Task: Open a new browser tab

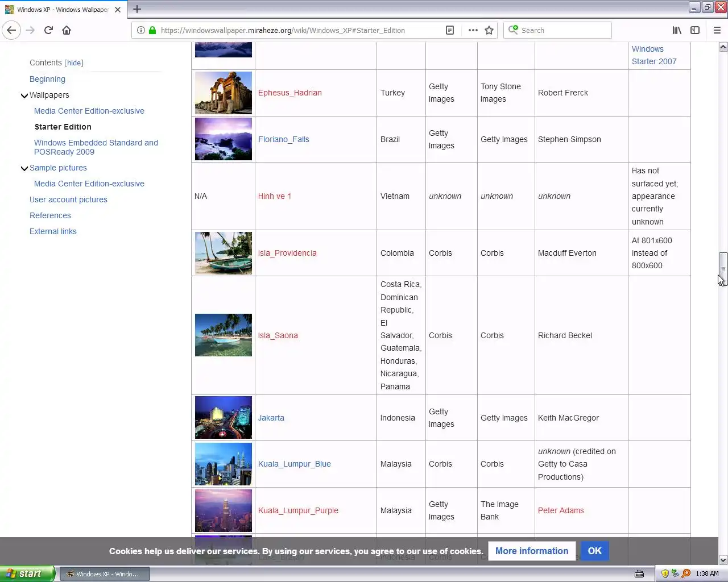Action: pyautogui.click(x=137, y=9)
